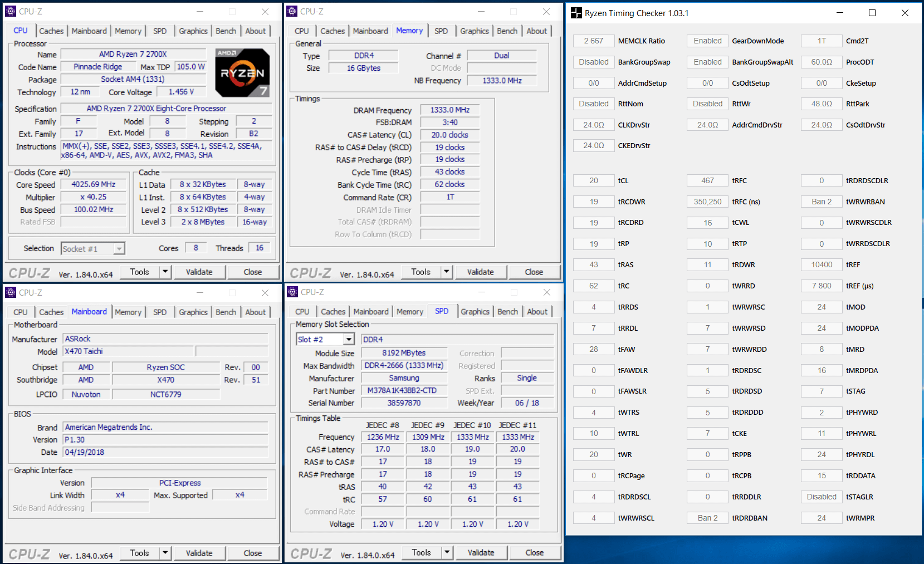
Task: Click the Core Speed 4025.69 MHz value
Action: pos(94,184)
